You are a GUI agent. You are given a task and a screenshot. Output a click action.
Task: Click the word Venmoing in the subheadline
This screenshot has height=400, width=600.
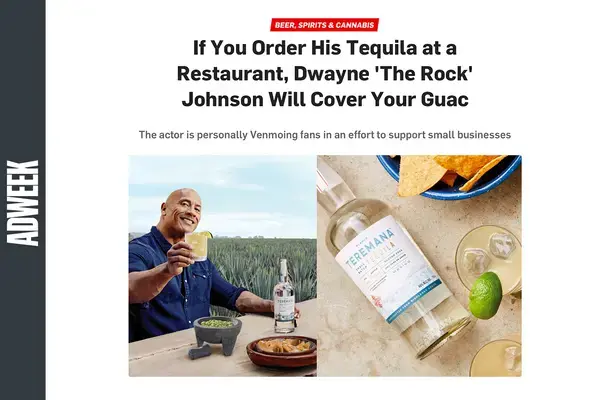pos(274,135)
